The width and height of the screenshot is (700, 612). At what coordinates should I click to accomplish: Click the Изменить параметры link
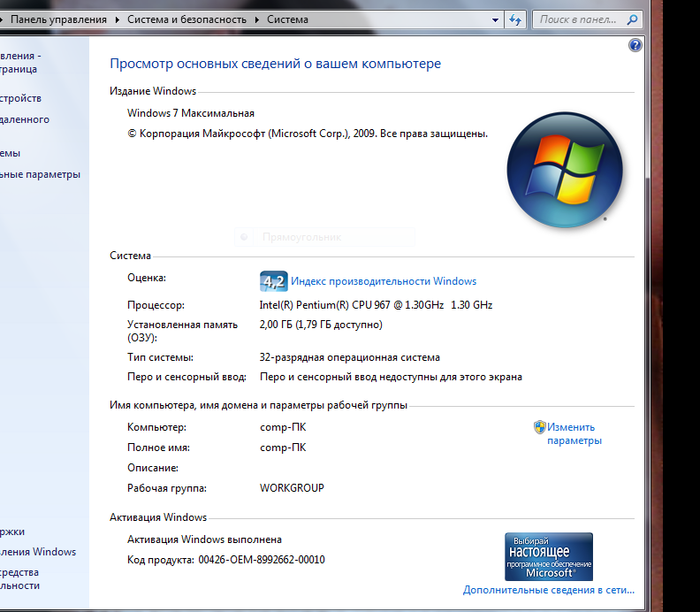574,433
